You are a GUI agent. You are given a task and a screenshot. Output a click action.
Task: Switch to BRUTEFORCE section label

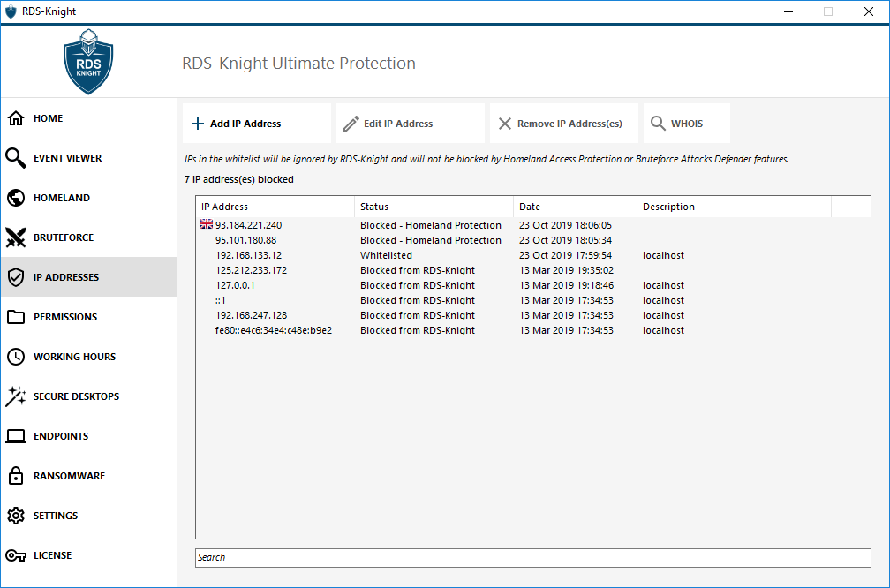(64, 237)
